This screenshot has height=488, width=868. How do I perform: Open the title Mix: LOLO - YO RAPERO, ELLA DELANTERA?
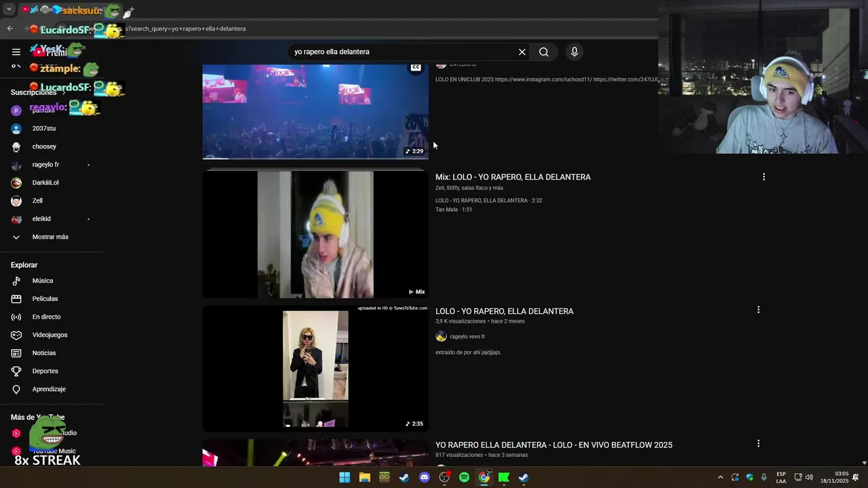(x=513, y=177)
